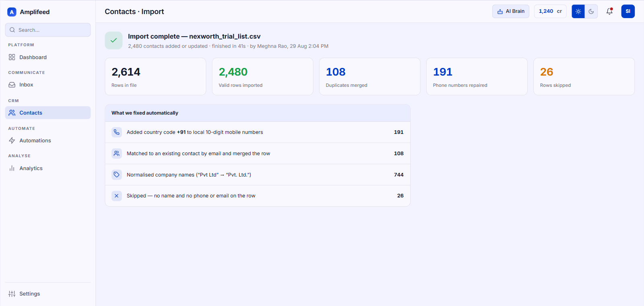Focus the Search input field

pyautogui.click(x=48, y=30)
